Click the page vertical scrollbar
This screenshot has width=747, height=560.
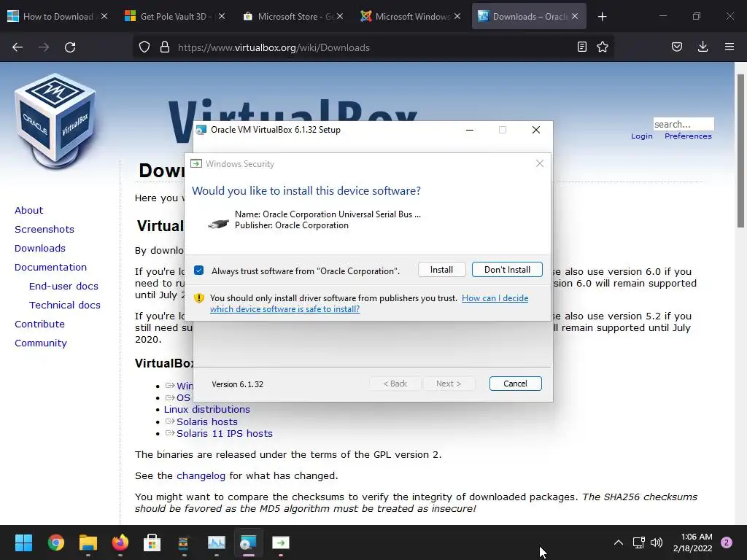[741, 151]
